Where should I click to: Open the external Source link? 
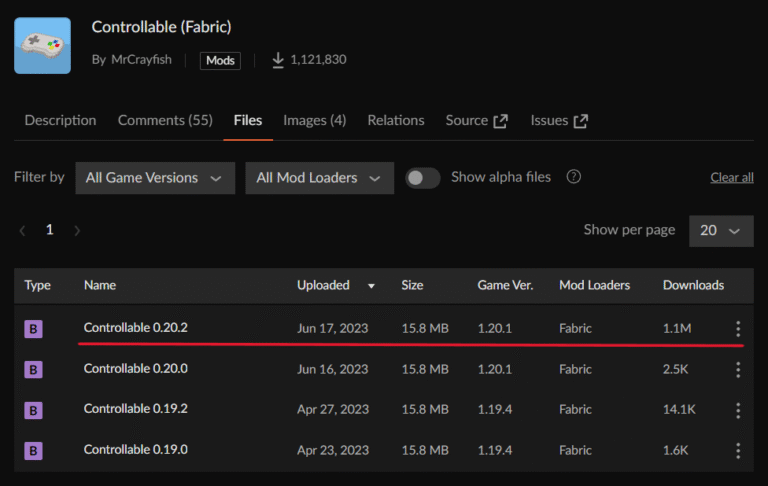coord(476,120)
